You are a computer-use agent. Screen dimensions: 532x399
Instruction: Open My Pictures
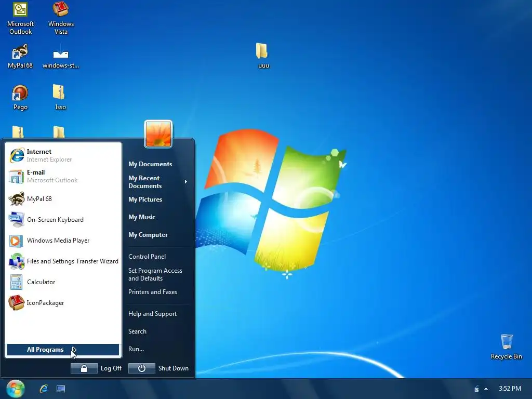(x=145, y=199)
